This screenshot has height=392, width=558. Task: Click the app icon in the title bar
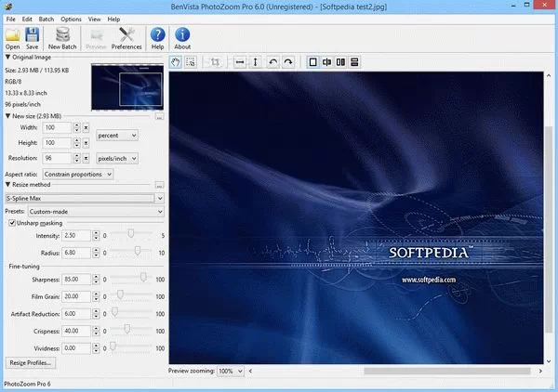click(x=7, y=7)
